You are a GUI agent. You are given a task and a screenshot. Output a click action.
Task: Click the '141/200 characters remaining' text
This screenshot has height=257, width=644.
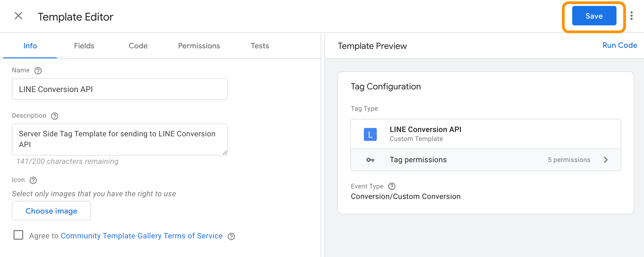tap(67, 161)
